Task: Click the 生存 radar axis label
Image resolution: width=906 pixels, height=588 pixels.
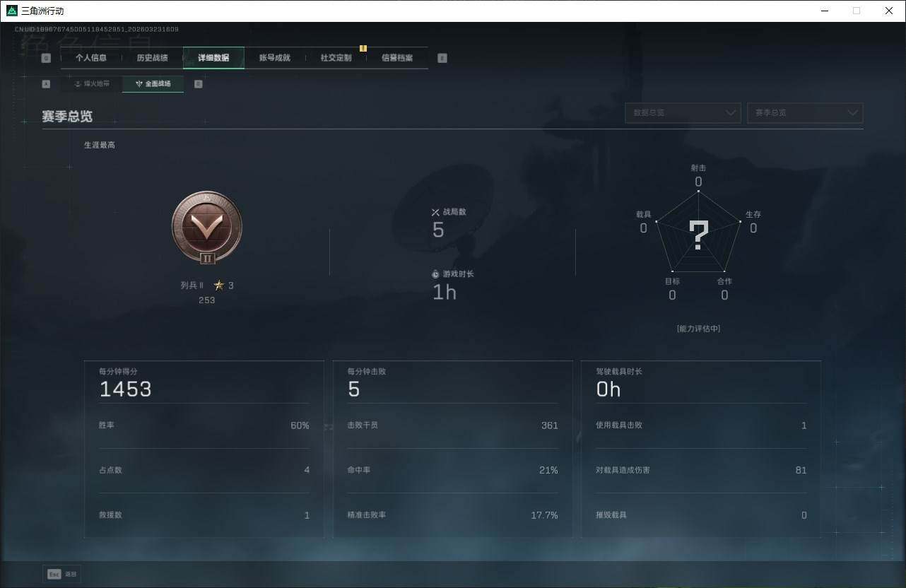Action: click(x=753, y=214)
